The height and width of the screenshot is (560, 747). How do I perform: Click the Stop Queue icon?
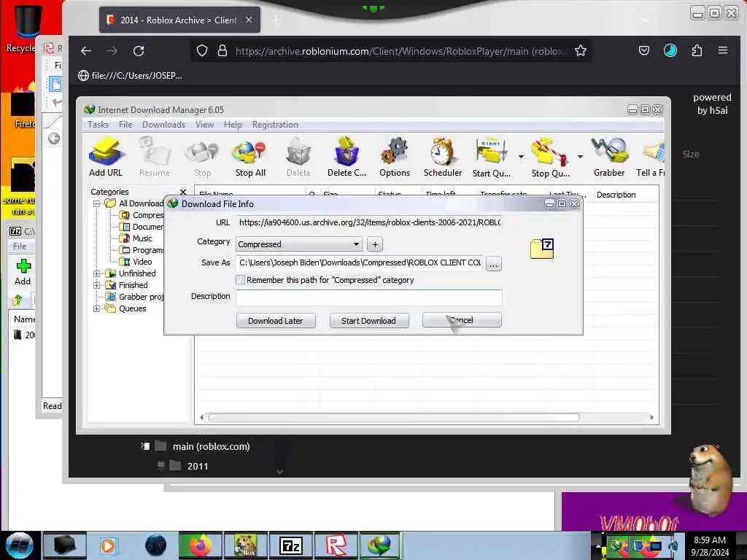click(x=550, y=157)
